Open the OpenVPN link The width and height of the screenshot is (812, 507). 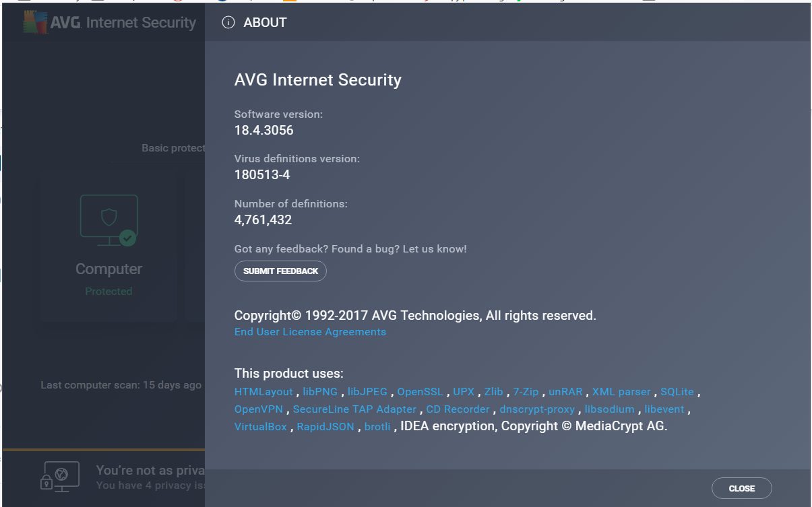259,409
